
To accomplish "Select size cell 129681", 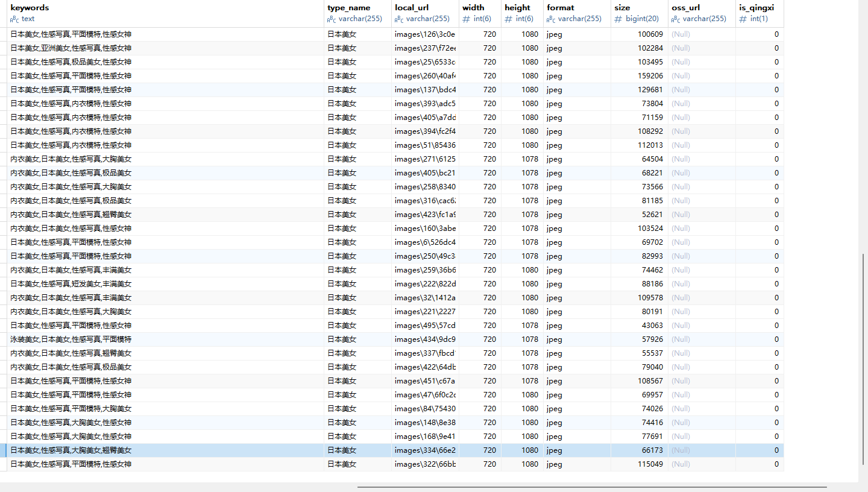I will (x=640, y=90).
